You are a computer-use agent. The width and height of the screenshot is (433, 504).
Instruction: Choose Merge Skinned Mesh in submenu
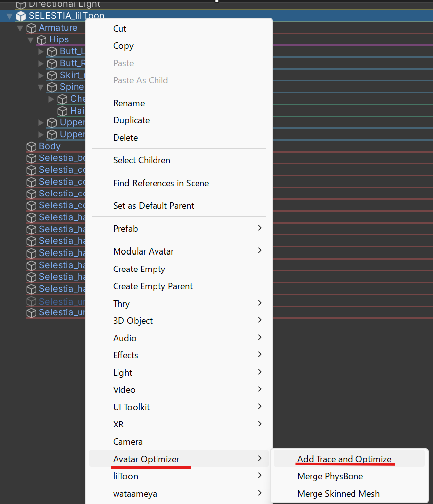(x=349, y=494)
